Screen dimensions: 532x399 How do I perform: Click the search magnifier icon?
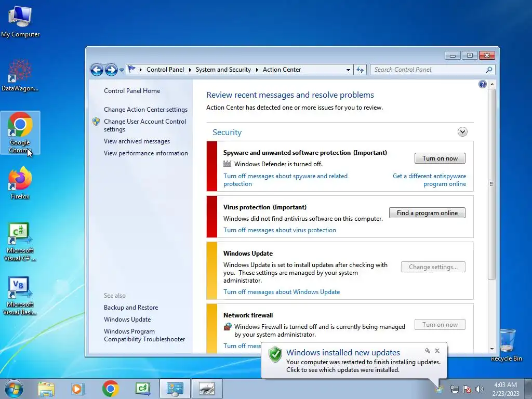click(489, 70)
